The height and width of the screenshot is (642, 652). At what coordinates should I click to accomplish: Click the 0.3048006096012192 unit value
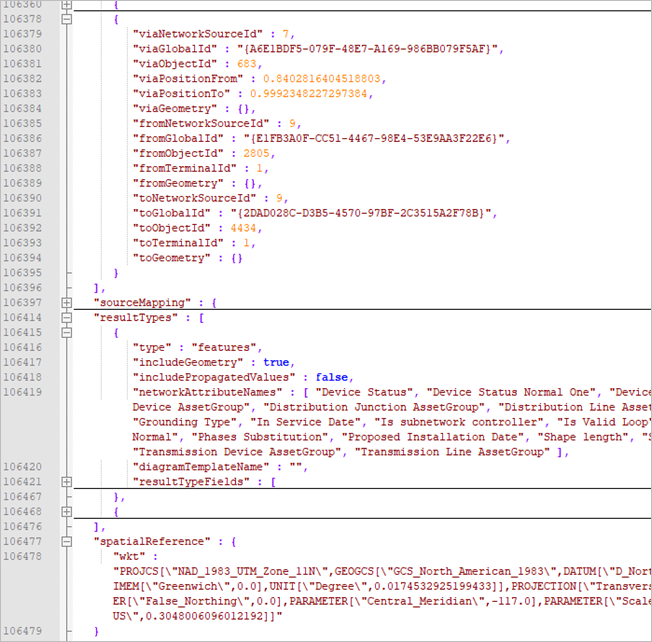(x=204, y=617)
